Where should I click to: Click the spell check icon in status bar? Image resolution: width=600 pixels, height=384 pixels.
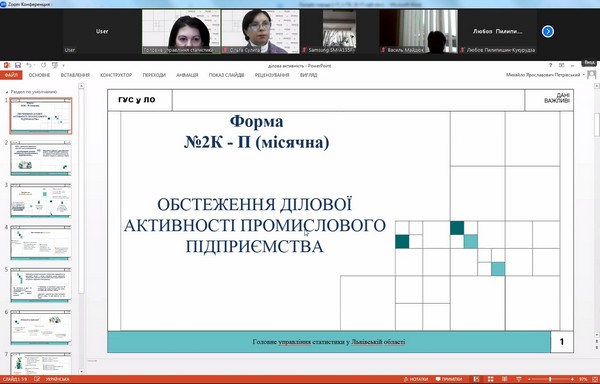click(x=37, y=379)
